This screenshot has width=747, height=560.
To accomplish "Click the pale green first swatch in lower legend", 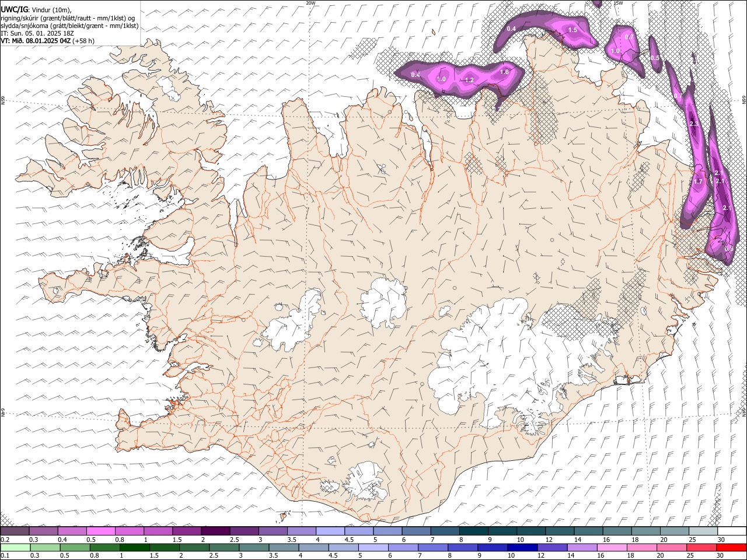I will [15, 547].
